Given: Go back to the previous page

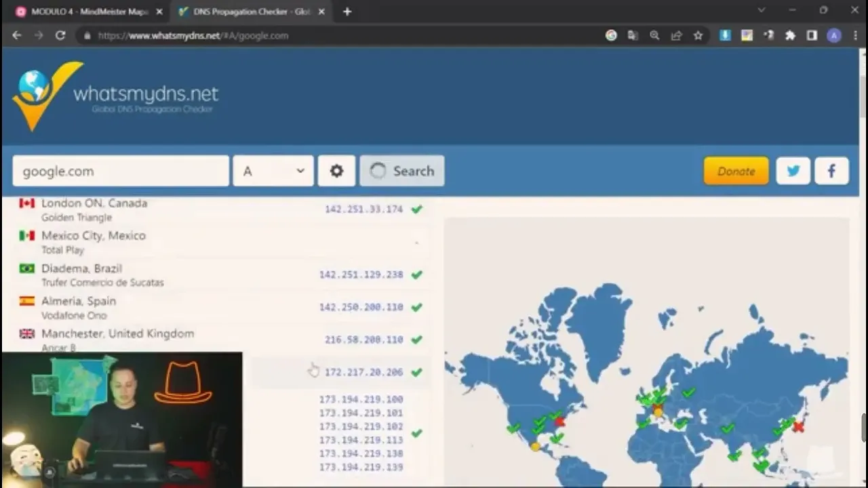Looking at the screenshot, I should pos(17,35).
